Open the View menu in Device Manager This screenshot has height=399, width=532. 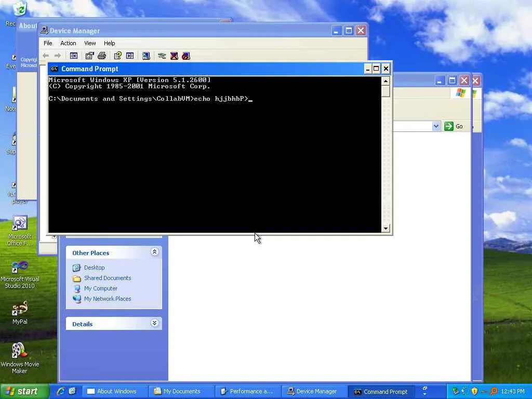(x=90, y=43)
